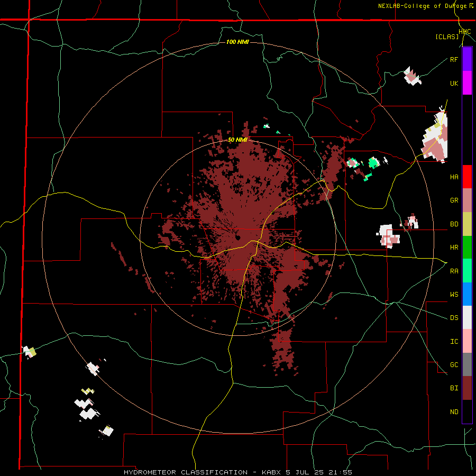The width and height of the screenshot is (476, 476).
Task: Click the IC legend label
Action: pos(454,342)
